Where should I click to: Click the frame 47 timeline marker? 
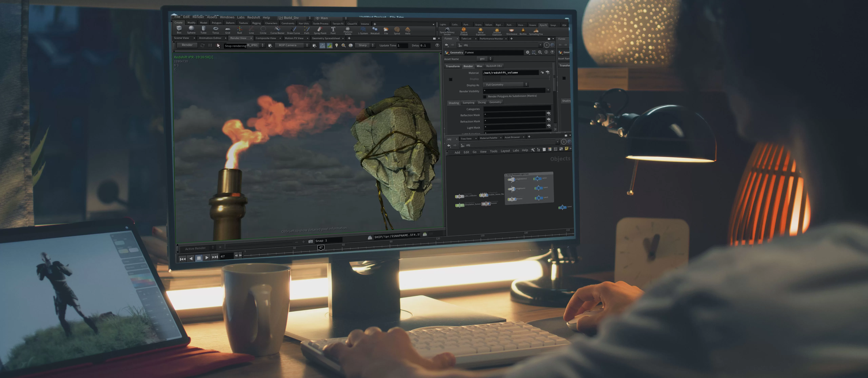click(321, 247)
